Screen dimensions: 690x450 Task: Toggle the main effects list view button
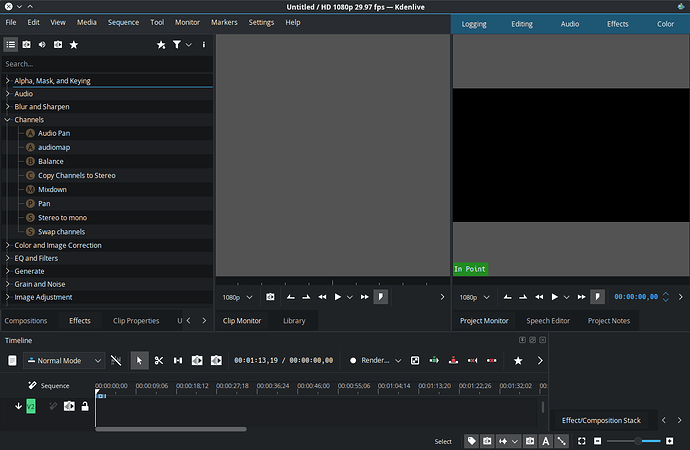[x=10, y=45]
